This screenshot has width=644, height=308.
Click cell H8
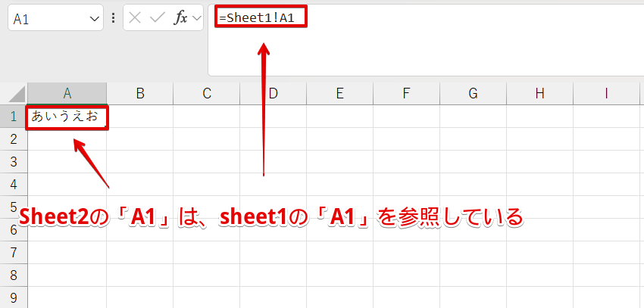click(x=539, y=275)
